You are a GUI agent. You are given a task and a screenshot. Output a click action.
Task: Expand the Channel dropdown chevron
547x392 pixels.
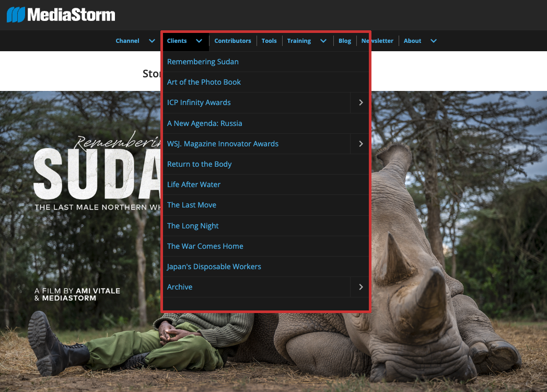pos(152,41)
